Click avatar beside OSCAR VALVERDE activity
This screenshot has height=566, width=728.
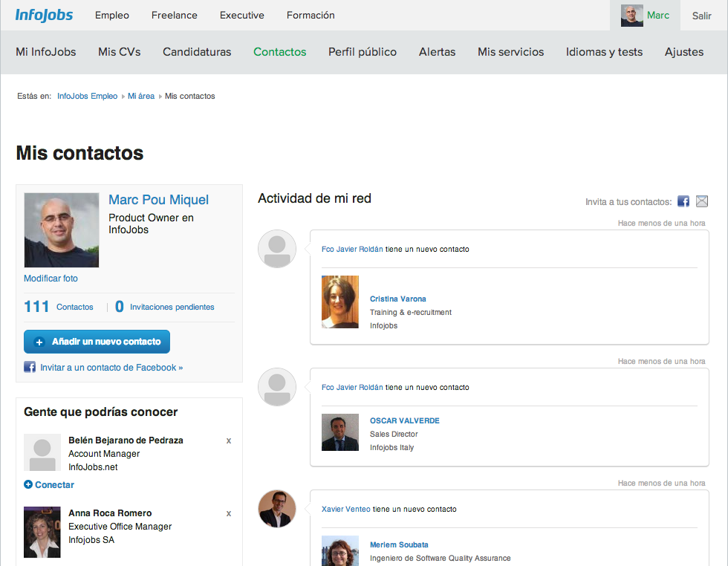tap(276, 387)
